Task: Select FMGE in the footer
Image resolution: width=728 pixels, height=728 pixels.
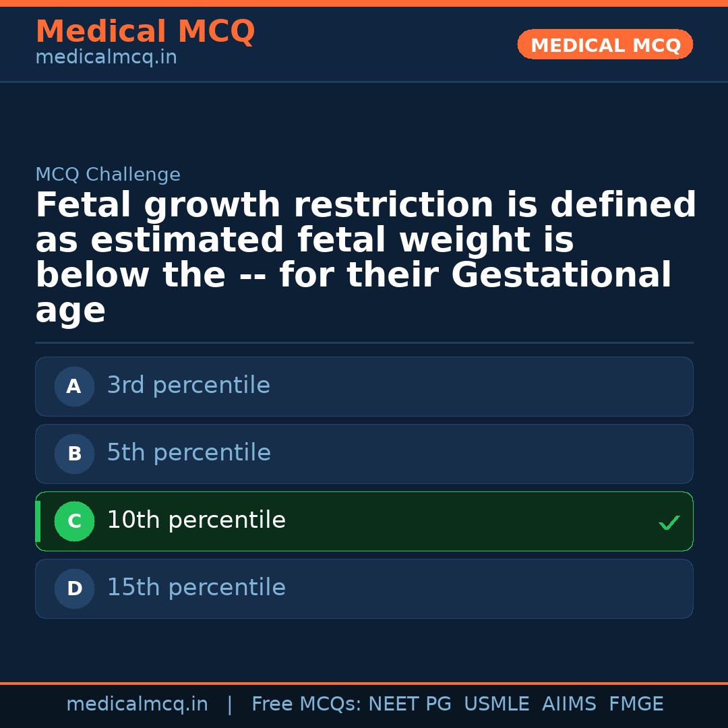Action: click(x=636, y=704)
